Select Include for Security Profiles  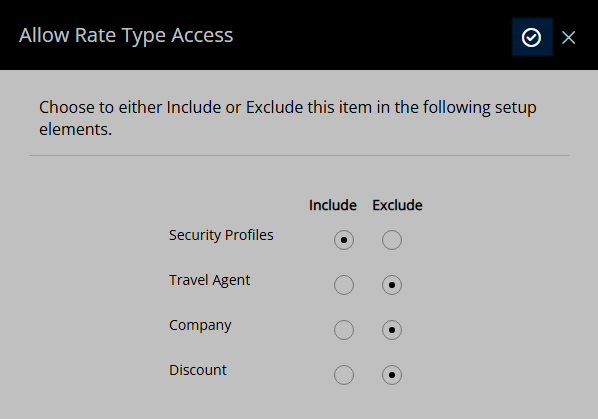pos(344,240)
